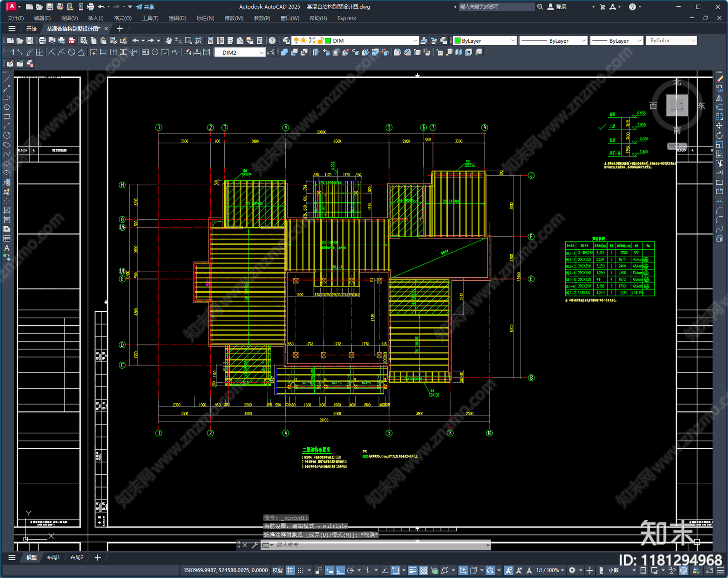Click the Save icon in the Standard toolbar
Viewport: 728px width, 578px height.
point(30,41)
